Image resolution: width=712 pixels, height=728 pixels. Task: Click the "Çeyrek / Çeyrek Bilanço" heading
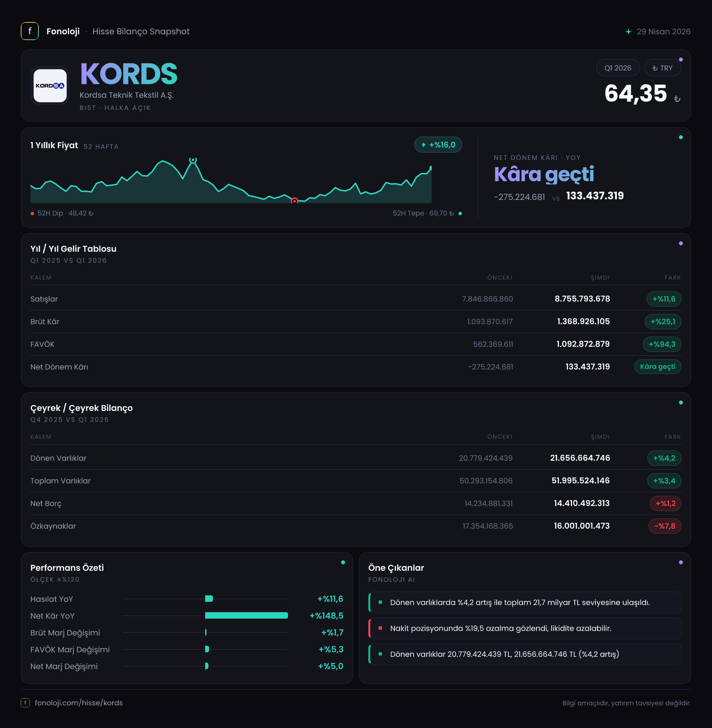(x=82, y=408)
